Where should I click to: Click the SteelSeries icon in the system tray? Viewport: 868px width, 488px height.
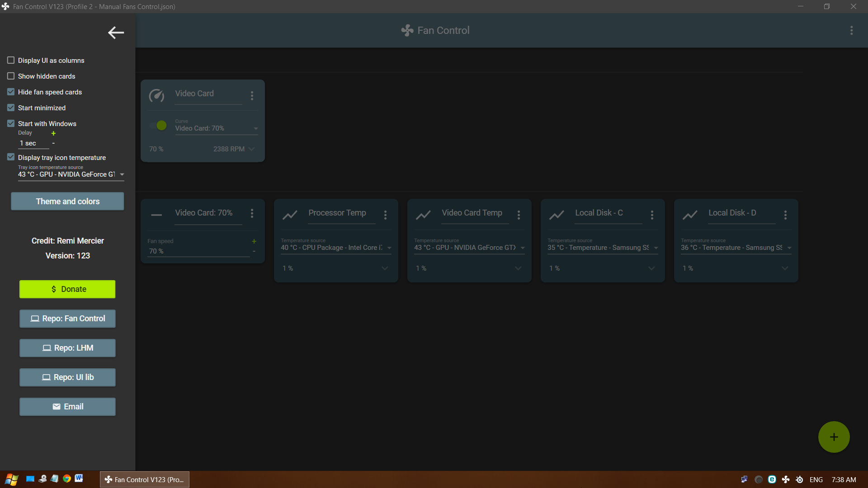click(x=799, y=479)
